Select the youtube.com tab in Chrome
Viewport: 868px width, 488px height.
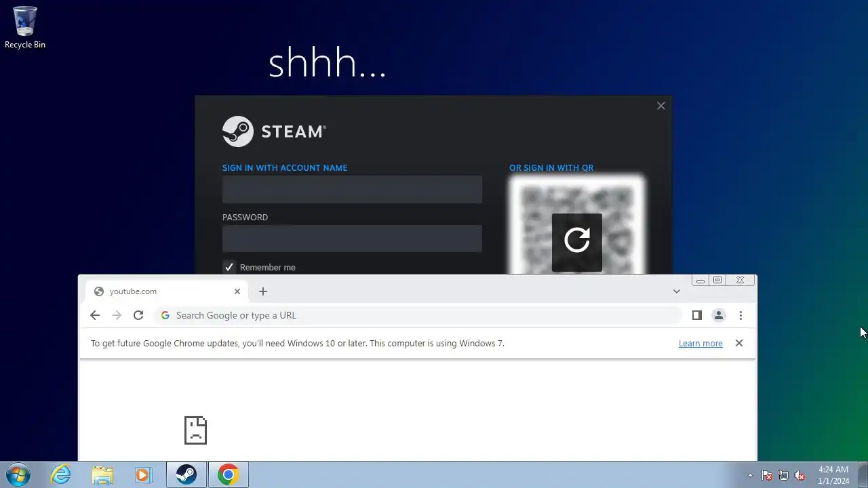coord(166,291)
